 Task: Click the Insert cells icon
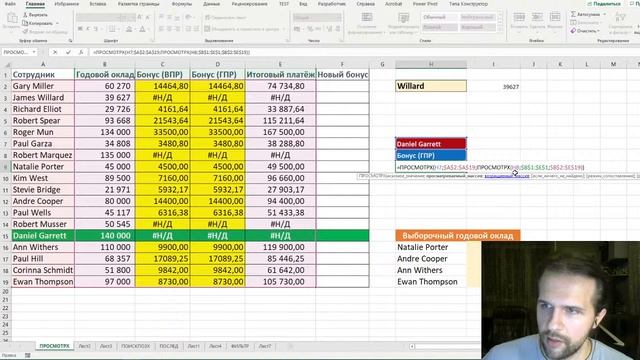point(519,17)
